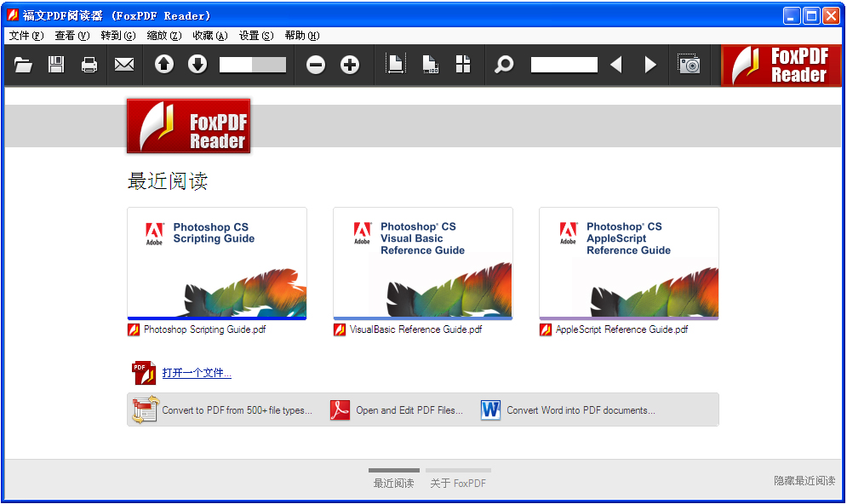Click the Convert to PDF calendar icon
Screen dimensions: 847x504
click(x=145, y=409)
